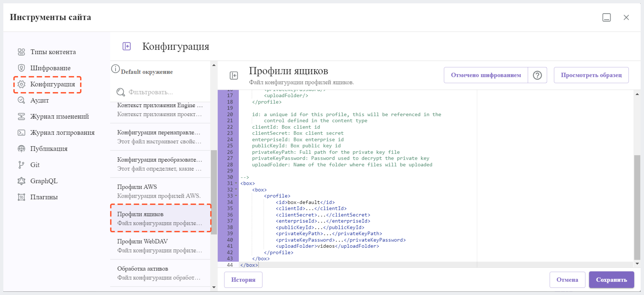Collapse sidebar using icon beside Конфигурация heading
The height and width of the screenshot is (295, 644).
tap(127, 46)
